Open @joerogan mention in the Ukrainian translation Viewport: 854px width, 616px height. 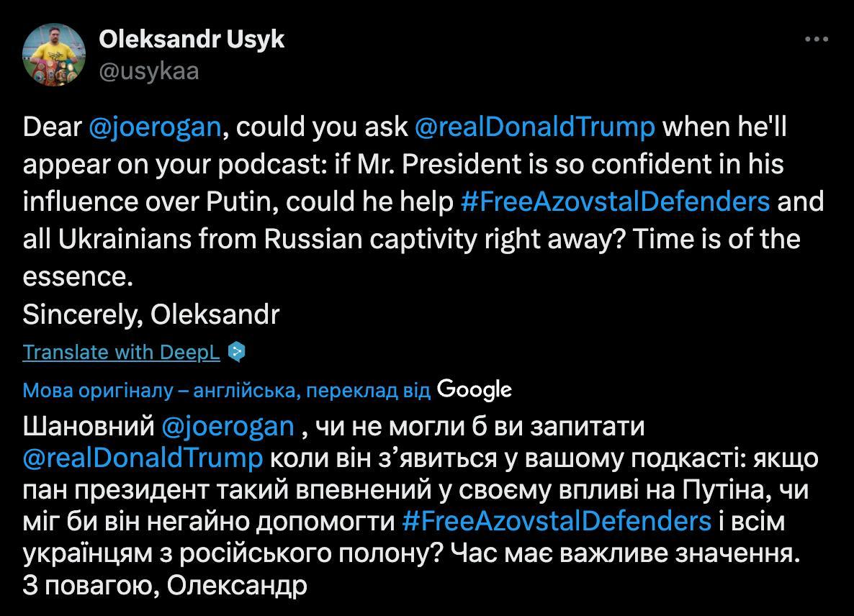click(228, 426)
